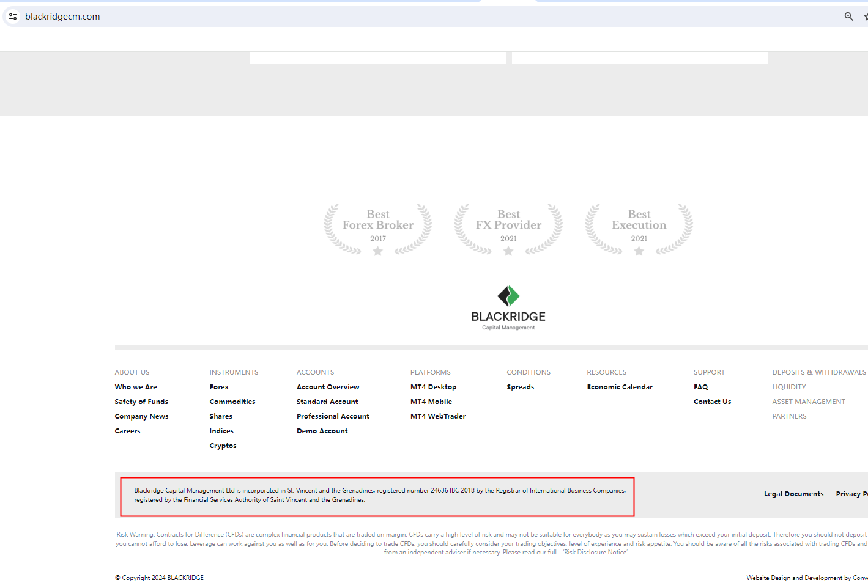This screenshot has width=868, height=588.
Task: Click the Best Execution 2021 award badge
Action: (x=639, y=229)
